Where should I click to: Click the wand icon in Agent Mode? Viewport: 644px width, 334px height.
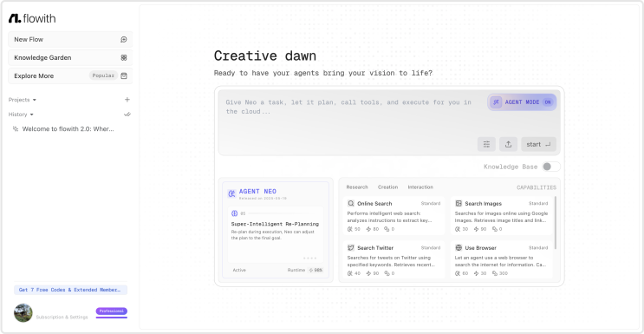point(496,102)
